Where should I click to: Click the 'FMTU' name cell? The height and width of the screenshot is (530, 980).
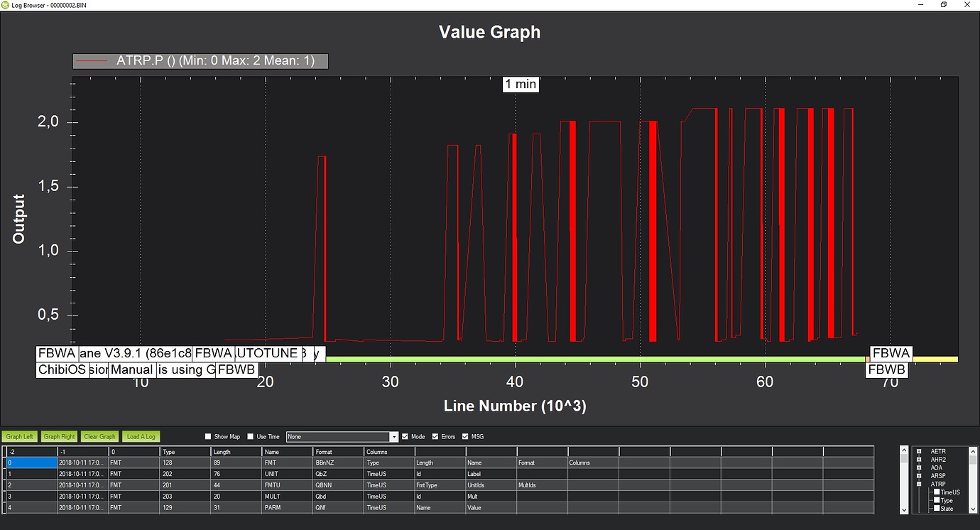coord(287,485)
